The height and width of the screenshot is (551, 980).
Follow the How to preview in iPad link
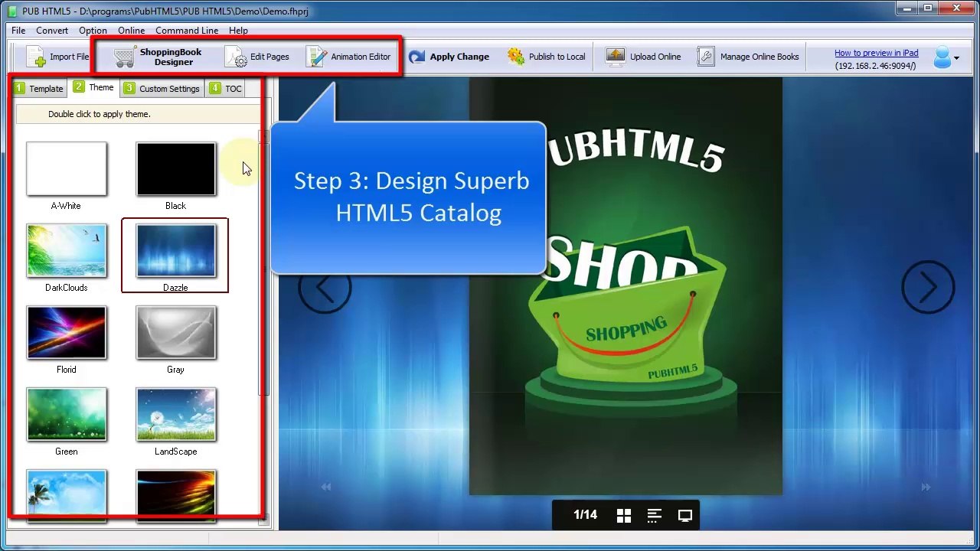876,53
